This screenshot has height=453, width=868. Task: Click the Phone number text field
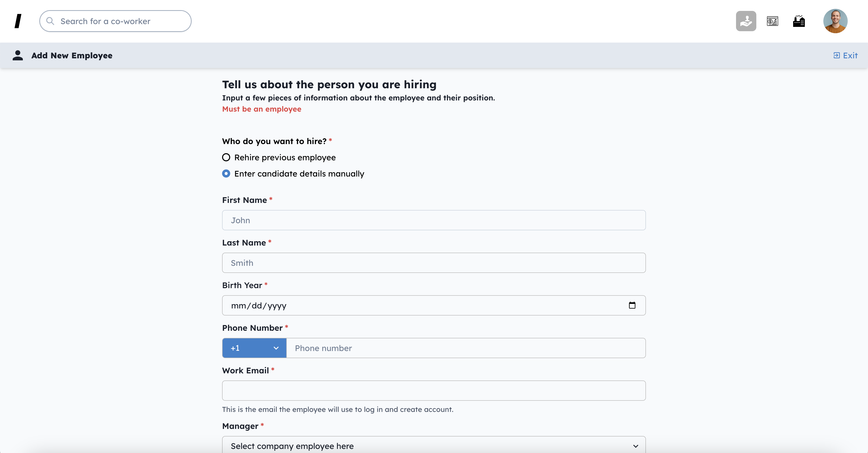pyautogui.click(x=466, y=348)
